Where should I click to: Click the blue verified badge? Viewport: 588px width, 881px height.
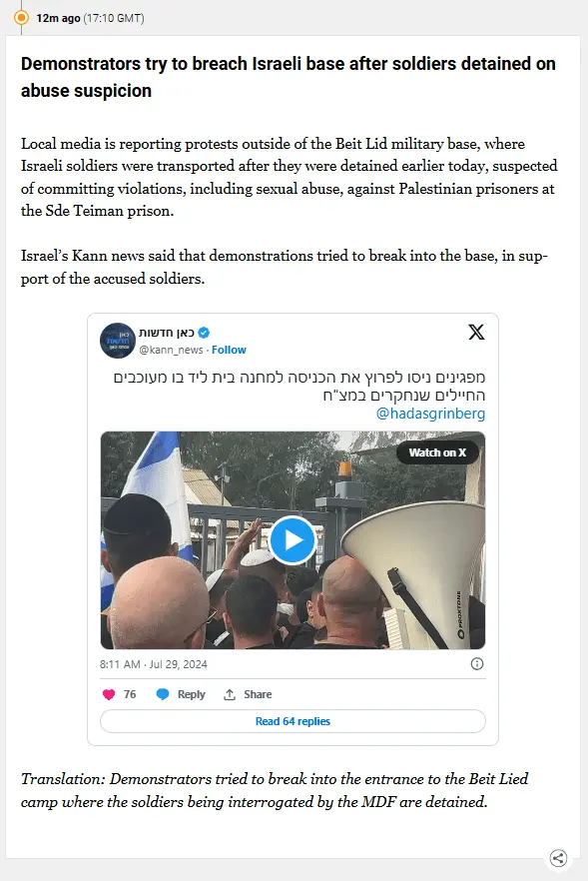pos(204,333)
